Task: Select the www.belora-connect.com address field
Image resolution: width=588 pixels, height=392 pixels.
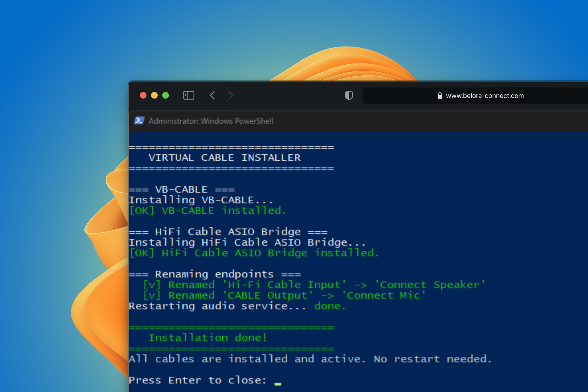Action: (476, 96)
